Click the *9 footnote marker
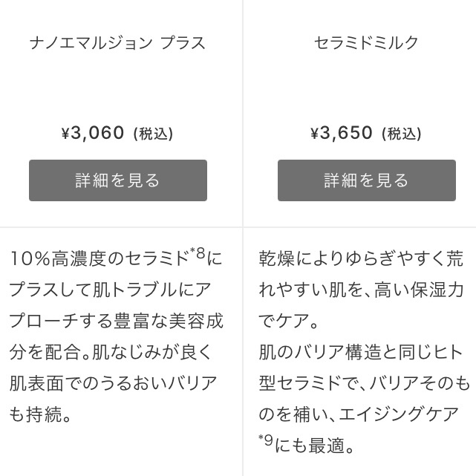This screenshot has height=476, width=476. point(266,440)
